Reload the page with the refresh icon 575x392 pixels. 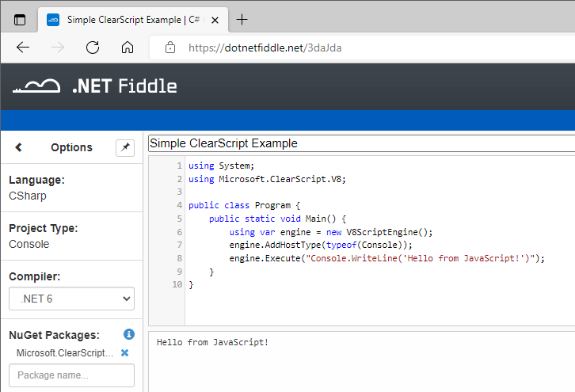pyautogui.click(x=93, y=48)
